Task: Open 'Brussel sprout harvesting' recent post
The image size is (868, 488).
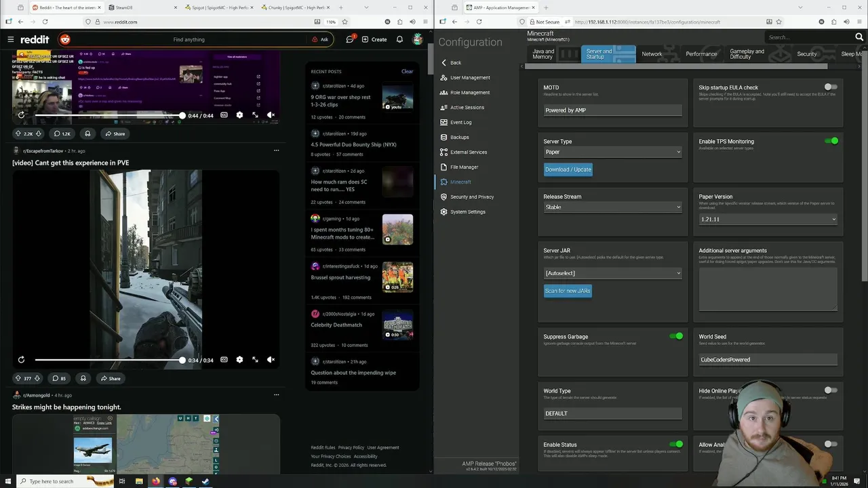Action: [x=340, y=277]
